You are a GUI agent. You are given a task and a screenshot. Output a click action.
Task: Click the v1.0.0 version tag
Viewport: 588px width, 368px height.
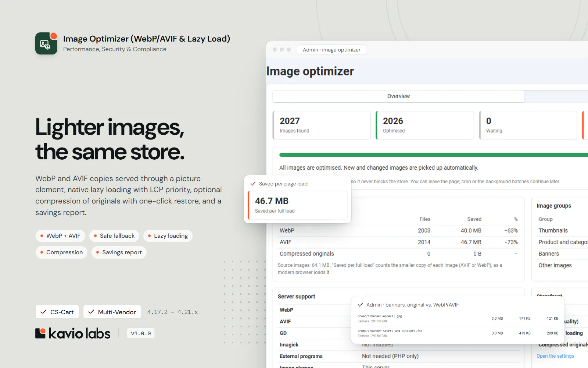tap(141, 333)
